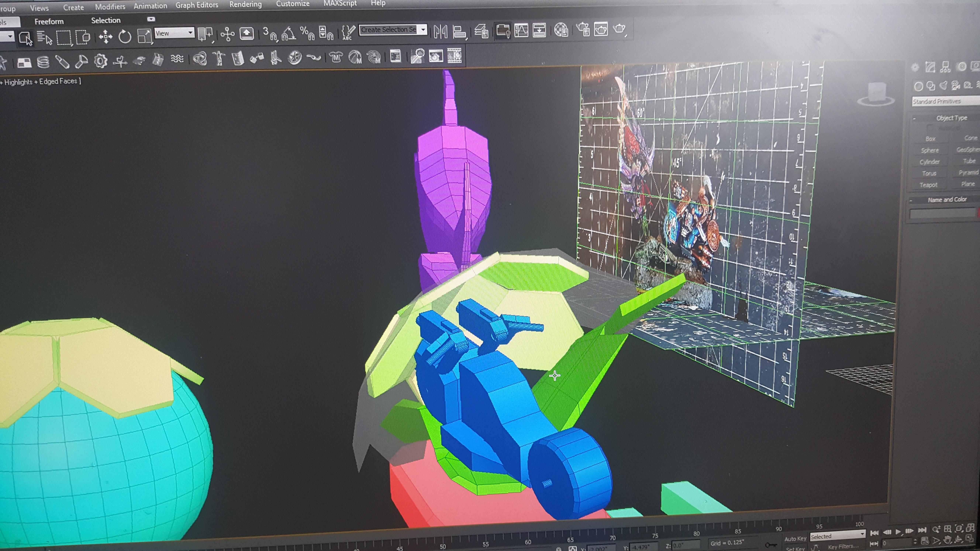Click Play Animation button

click(898, 532)
